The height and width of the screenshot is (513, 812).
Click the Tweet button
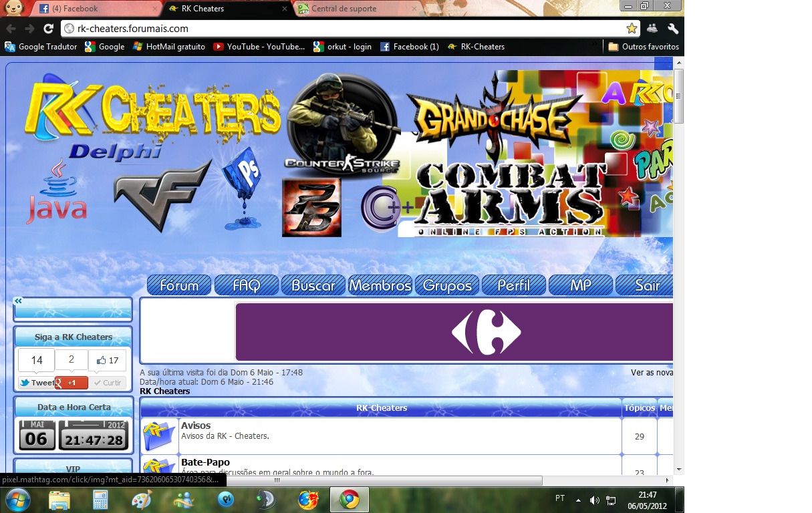(x=36, y=383)
